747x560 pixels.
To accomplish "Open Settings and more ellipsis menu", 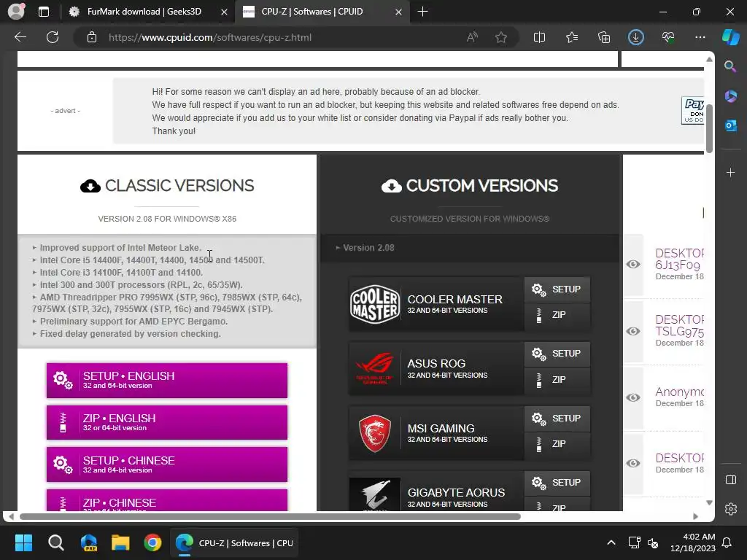I will (700, 37).
